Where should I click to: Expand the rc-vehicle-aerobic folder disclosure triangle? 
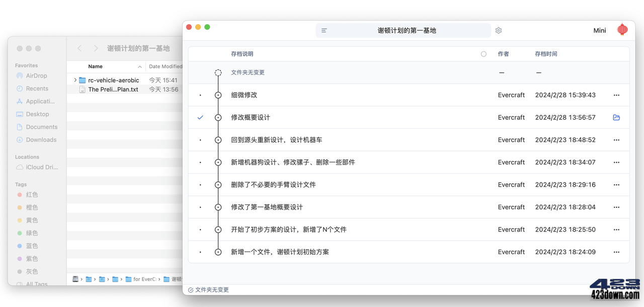[x=74, y=80]
